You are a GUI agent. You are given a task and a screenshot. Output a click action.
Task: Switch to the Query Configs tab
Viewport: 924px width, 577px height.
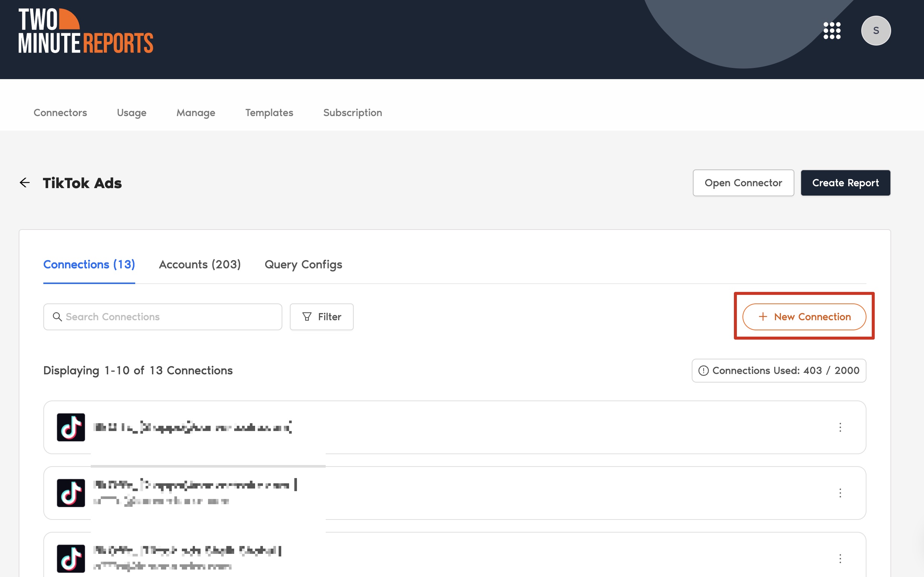[303, 265]
